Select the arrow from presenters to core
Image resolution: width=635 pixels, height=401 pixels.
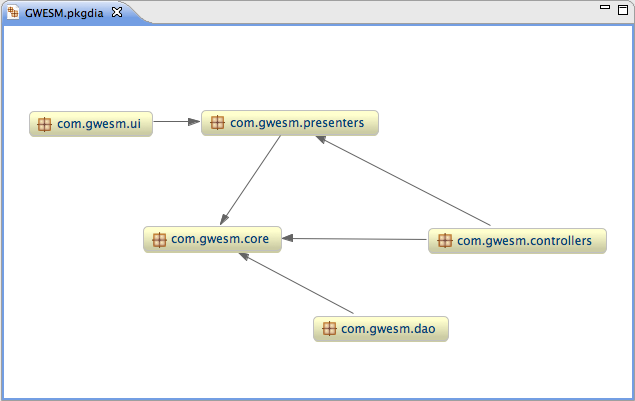point(250,180)
